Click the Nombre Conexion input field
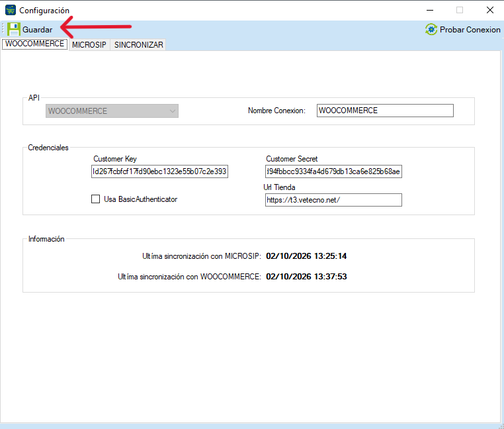Screen dimensions: 504x429 [x=385, y=111]
